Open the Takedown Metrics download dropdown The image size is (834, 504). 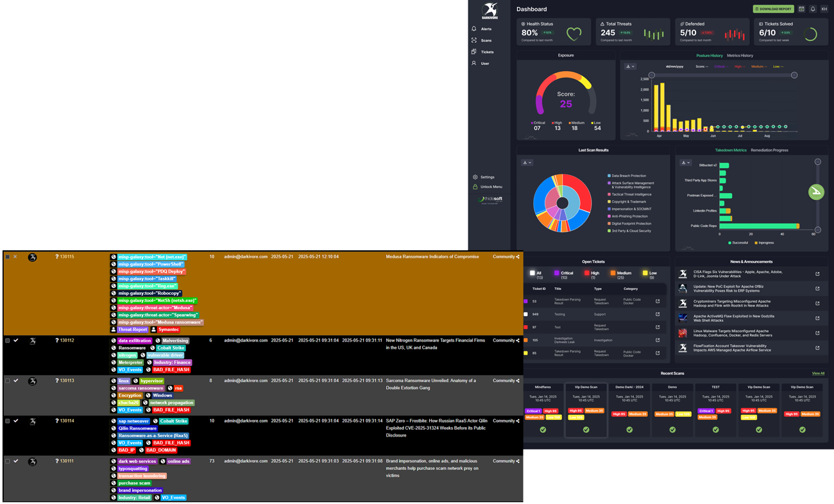point(685,162)
